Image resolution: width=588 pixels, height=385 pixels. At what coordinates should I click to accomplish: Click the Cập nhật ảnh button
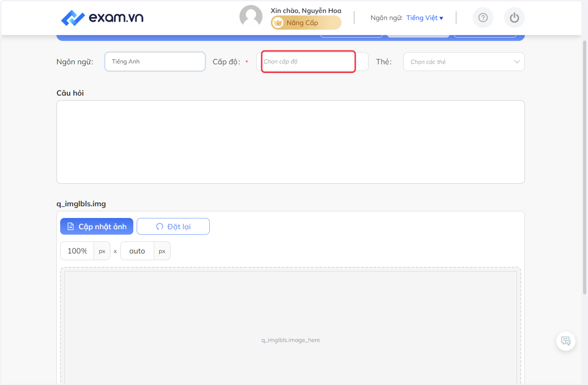pyautogui.click(x=97, y=226)
